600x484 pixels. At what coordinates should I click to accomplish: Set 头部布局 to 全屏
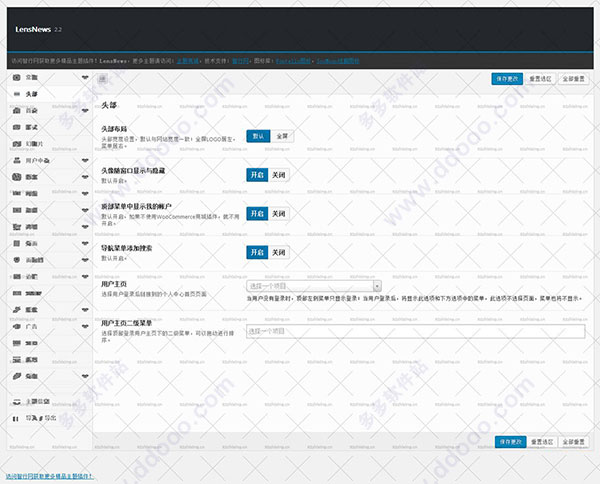click(x=282, y=136)
